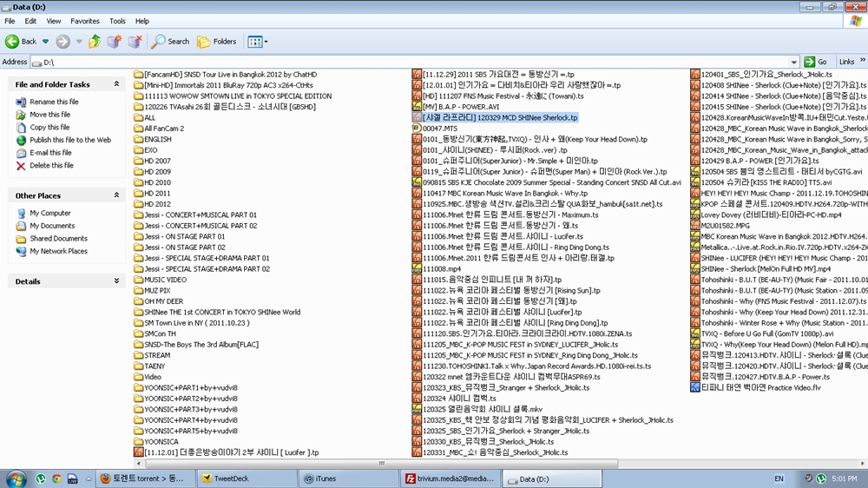The height and width of the screenshot is (488, 868).
Task: Open the Tools menu
Action: click(x=117, y=21)
